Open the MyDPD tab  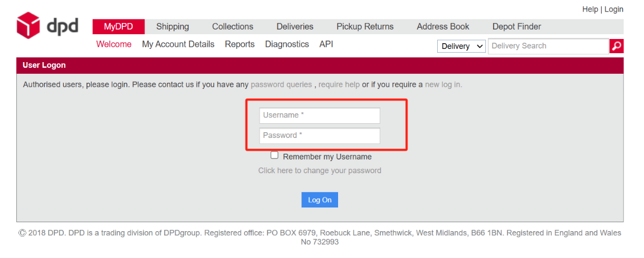tap(118, 27)
